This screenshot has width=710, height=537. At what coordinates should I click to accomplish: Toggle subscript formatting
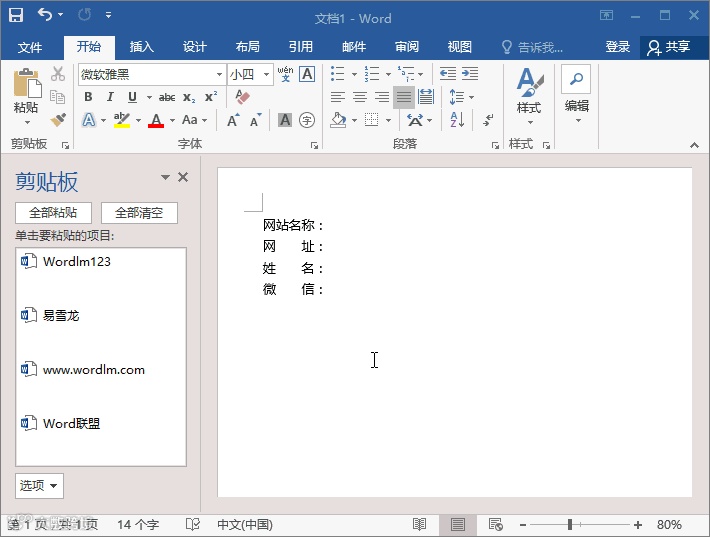click(189, 97)
